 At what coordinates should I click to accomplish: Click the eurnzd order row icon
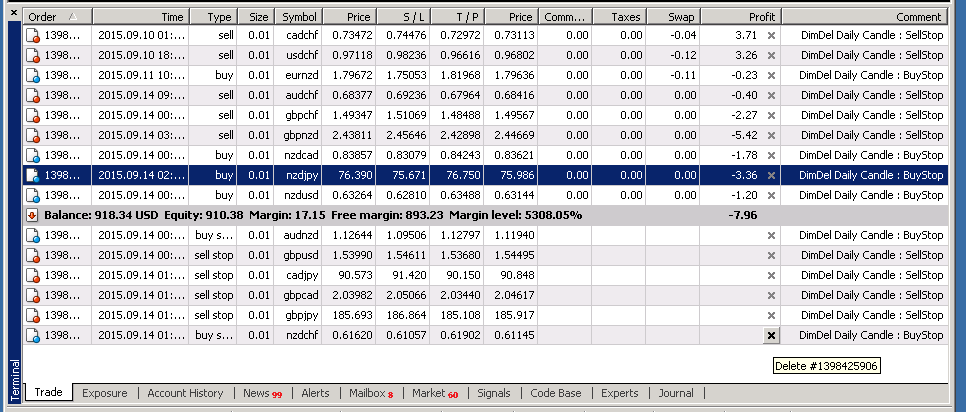(33, 76)
